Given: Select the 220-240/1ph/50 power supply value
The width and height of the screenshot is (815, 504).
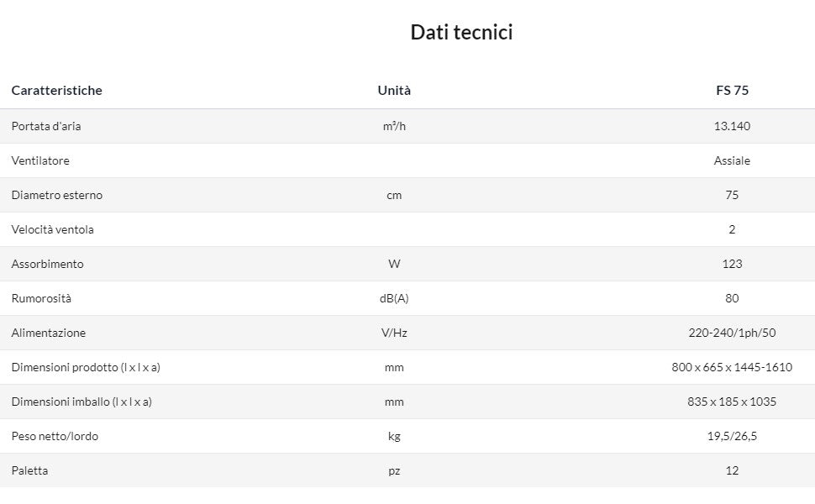Looking at the screenshot, I should [x=732, y=333].
